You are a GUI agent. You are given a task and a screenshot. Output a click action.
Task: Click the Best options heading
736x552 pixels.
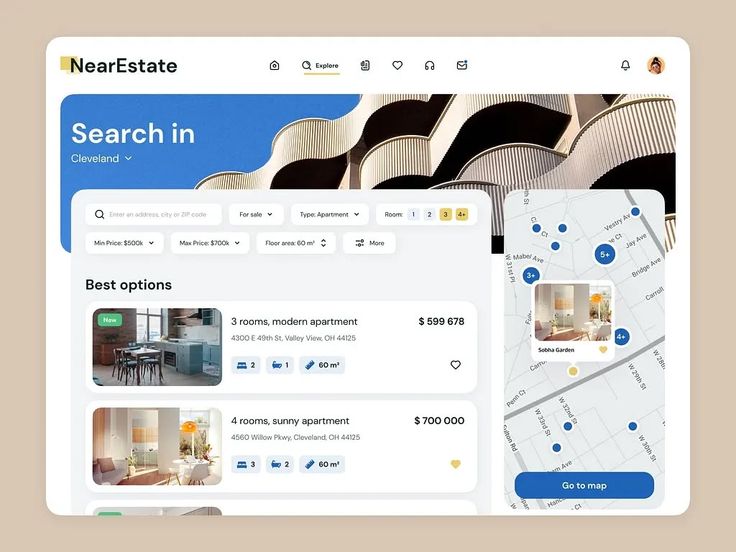coord(129,285)
